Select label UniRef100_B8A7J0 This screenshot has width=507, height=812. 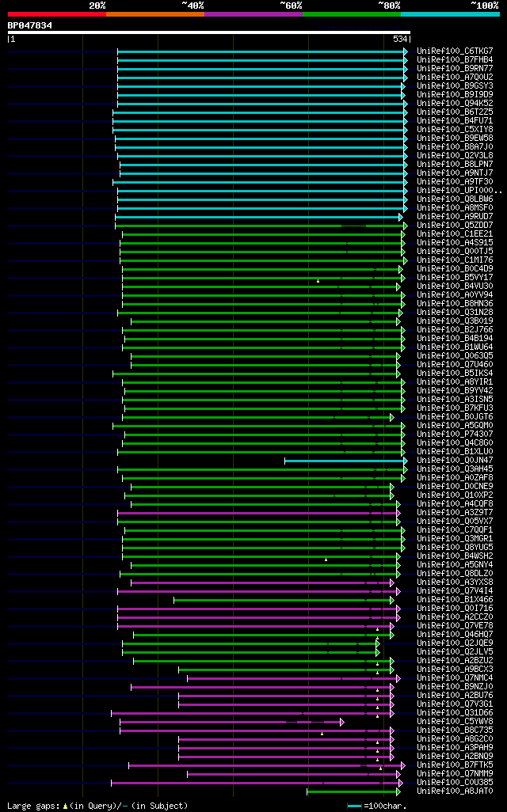pos(455,147)
